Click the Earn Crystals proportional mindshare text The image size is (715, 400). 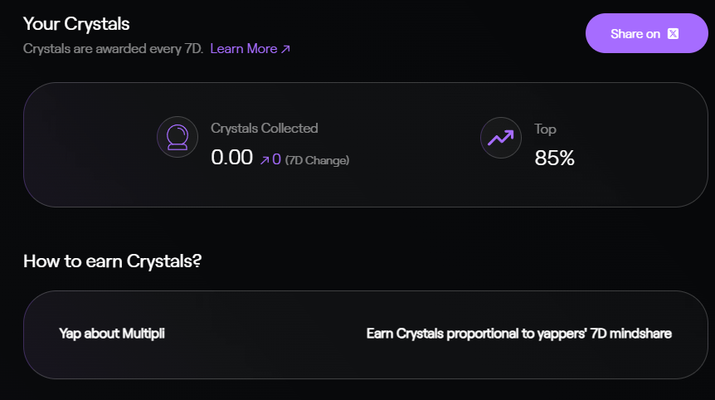(519, 333)
